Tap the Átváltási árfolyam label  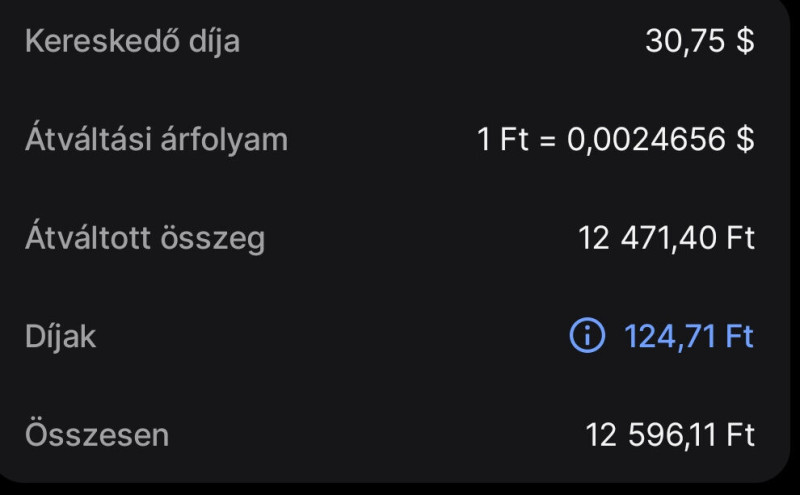[x=156, y=140]
